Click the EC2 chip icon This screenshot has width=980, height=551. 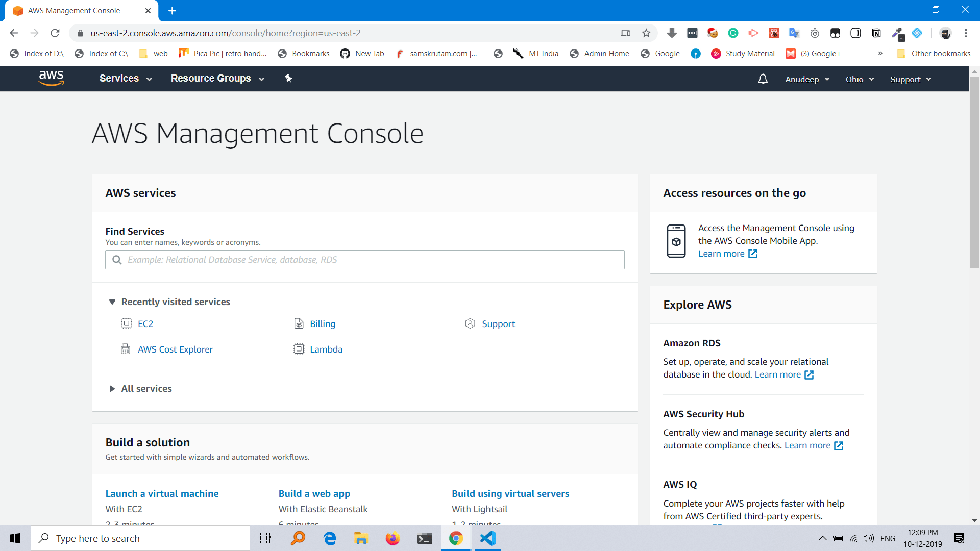(x=126, y=323)
